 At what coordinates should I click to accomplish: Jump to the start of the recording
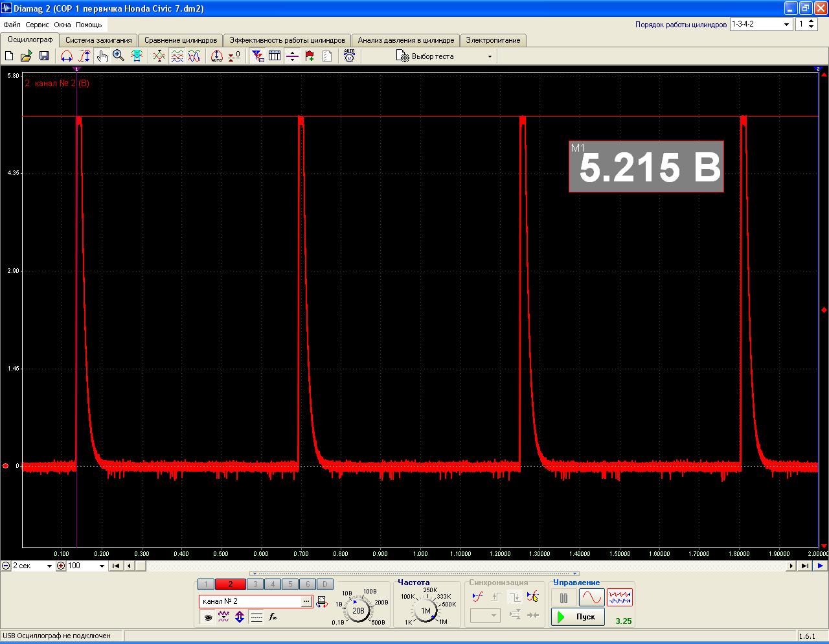pos(115,566)
